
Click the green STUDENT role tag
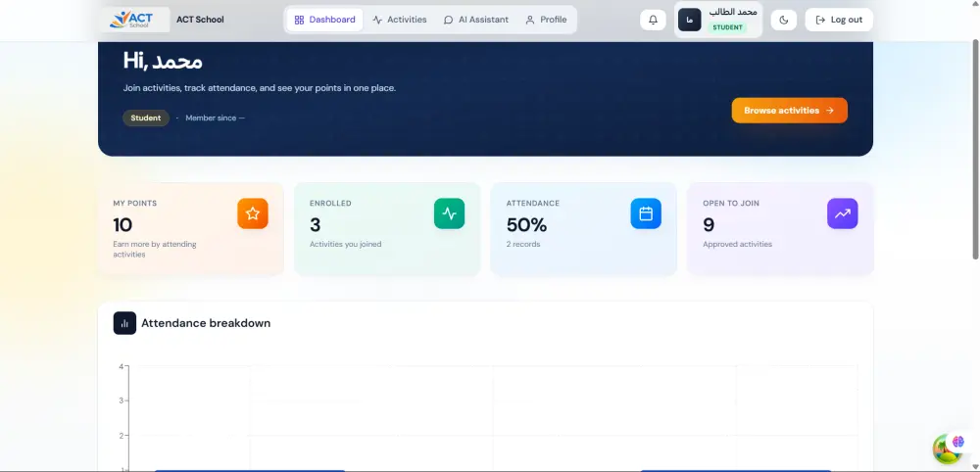click(x=727, y=27)
